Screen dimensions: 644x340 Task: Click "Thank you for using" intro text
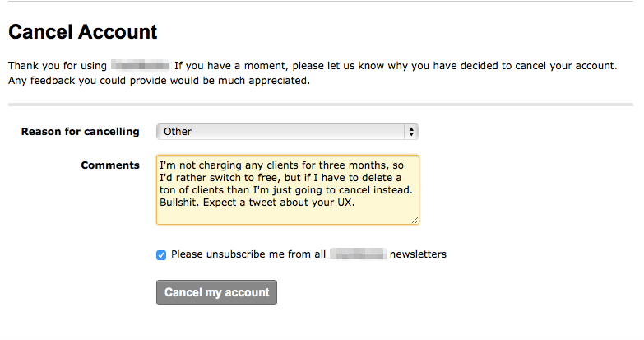click(x=58, y=65)
